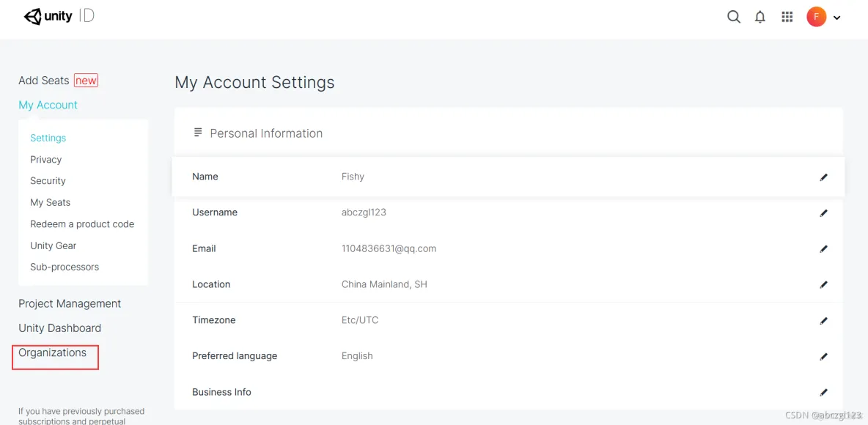Open Project Management in sidebar

70,304
